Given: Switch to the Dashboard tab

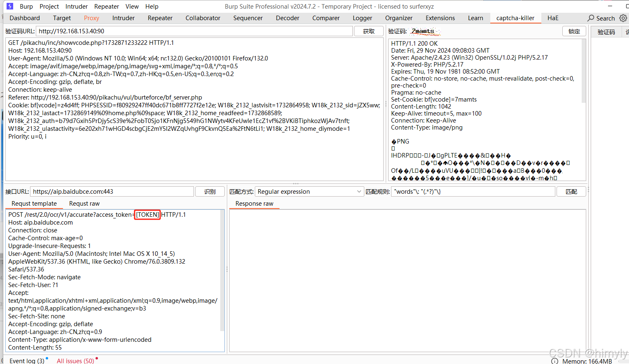Looking at the screenshot, I should [x=25, y=18].
